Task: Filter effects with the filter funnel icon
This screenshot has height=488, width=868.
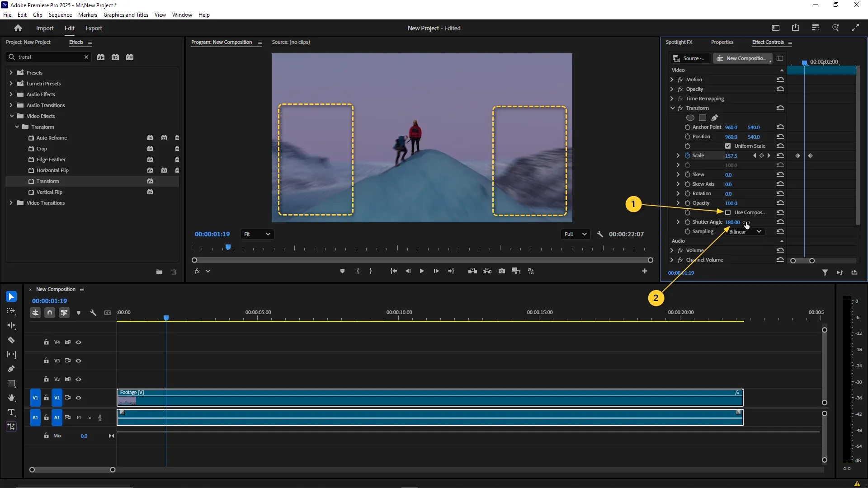Action: pos(825,272)
